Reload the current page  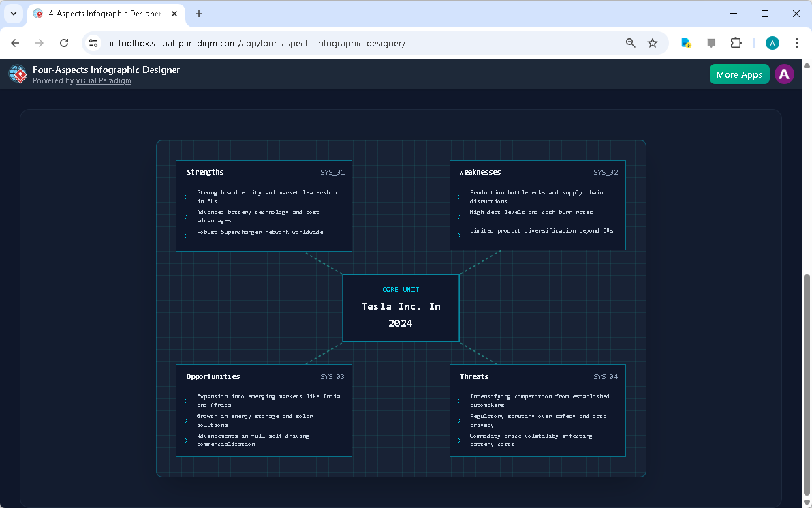point(64,42)
